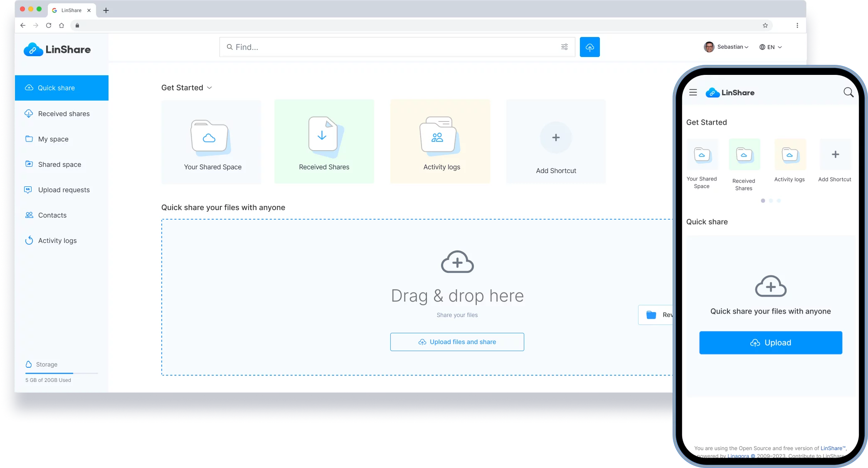The height and width of the screenshot is (468, 868).
Task: Click Upload files and share button
Action: [457, 342]
